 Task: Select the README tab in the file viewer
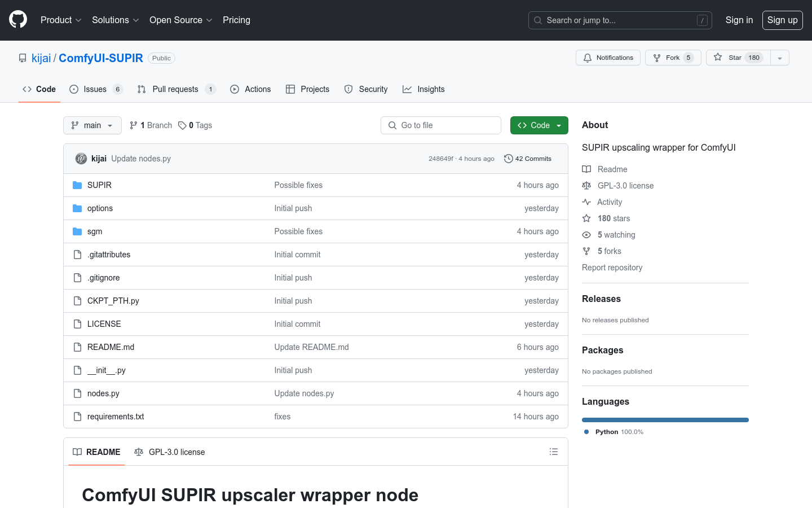[96, 452]
